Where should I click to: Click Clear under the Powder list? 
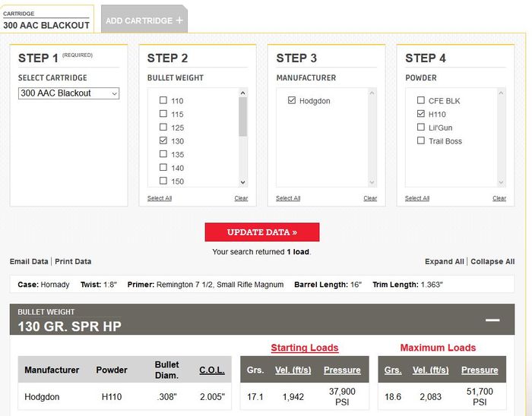click(x=499, y=198)
